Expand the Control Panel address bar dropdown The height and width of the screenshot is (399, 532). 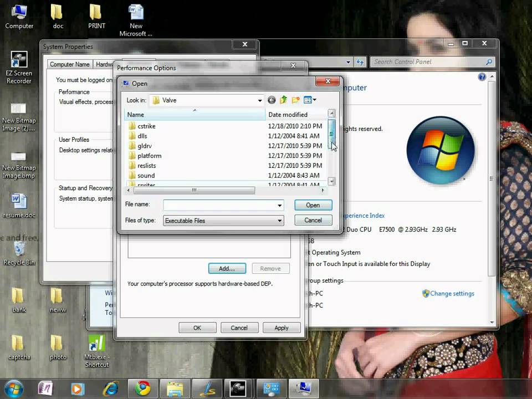point(348,62)
